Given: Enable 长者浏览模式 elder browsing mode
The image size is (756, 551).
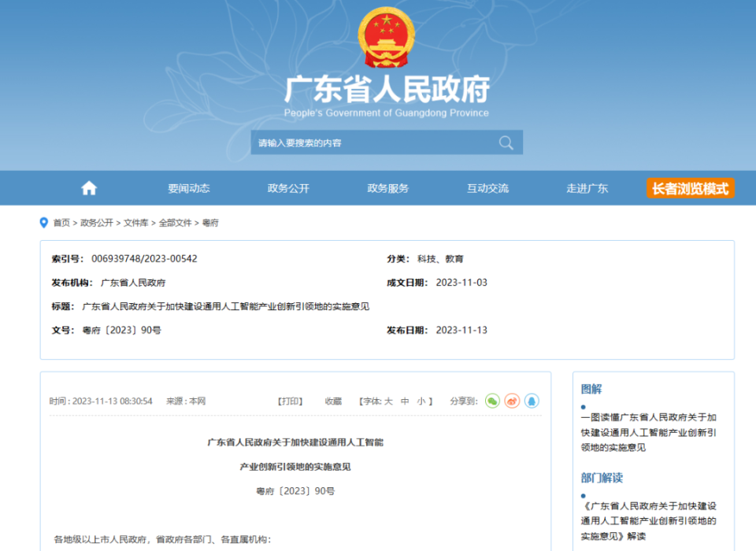Looking at the screenshot, I should tap(690, 188).
